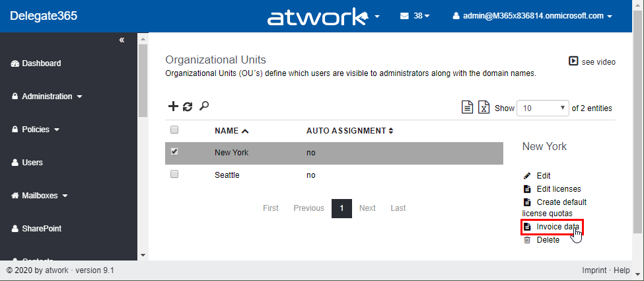The image size is (644, 281).
Task: Export the list with the document icon
Action: [467, 108]
